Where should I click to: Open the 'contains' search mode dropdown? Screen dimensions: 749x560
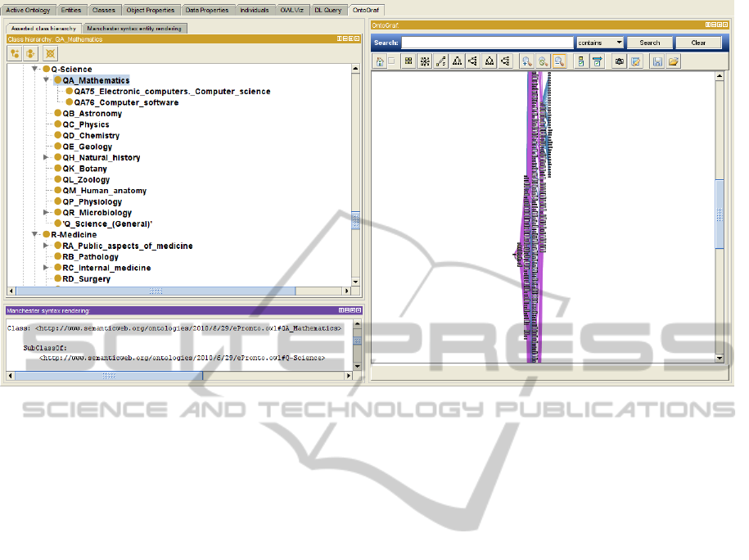click(x=600, y=43)
